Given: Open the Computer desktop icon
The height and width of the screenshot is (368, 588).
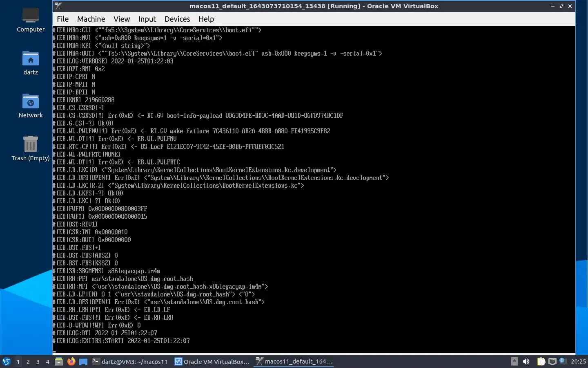Looking at the screenshot, I should 31,20.
